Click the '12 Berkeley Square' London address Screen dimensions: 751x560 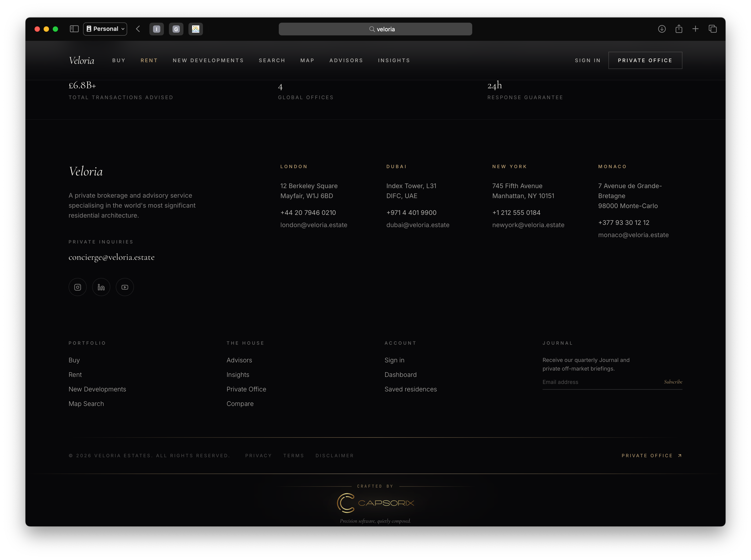[x=309, y=186]
